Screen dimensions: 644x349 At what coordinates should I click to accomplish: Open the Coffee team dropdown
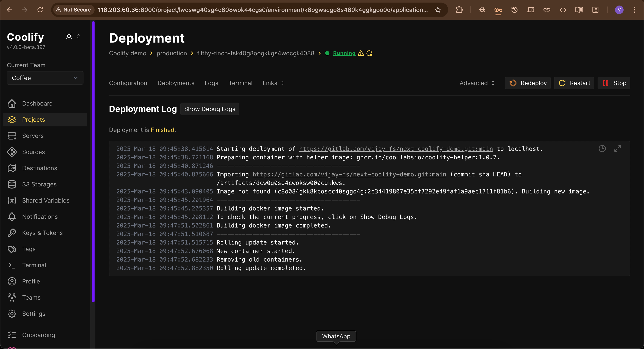45,78
